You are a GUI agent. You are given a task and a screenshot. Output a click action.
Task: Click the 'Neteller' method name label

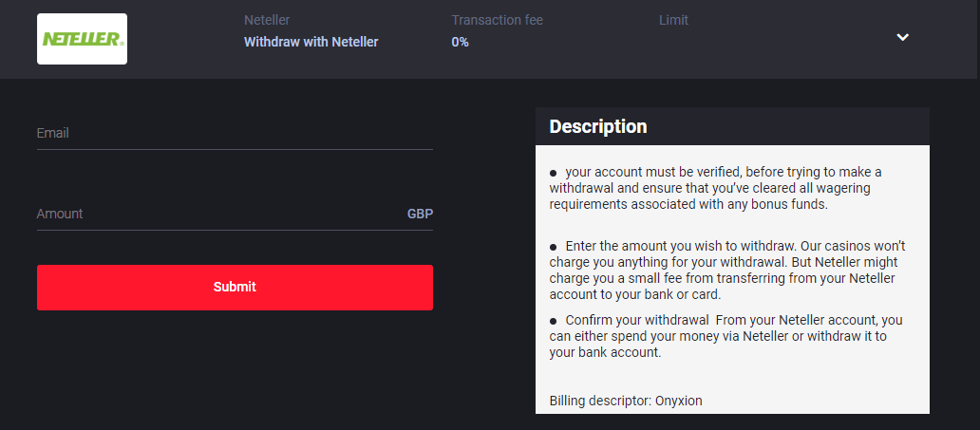tap(267, 20)
